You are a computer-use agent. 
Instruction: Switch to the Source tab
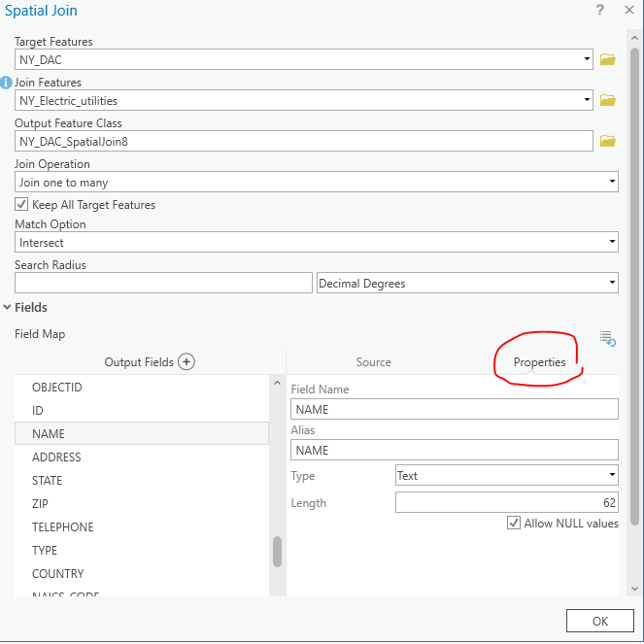373,362
